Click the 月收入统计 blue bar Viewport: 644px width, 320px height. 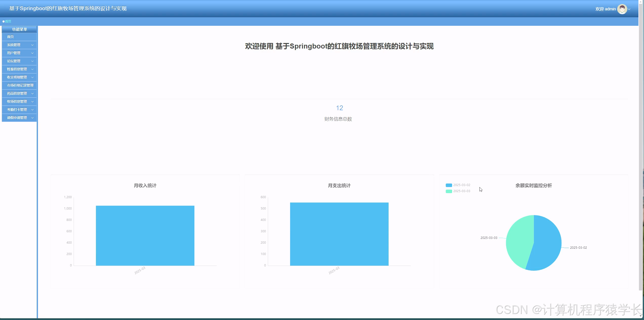(x=145, y=236)
